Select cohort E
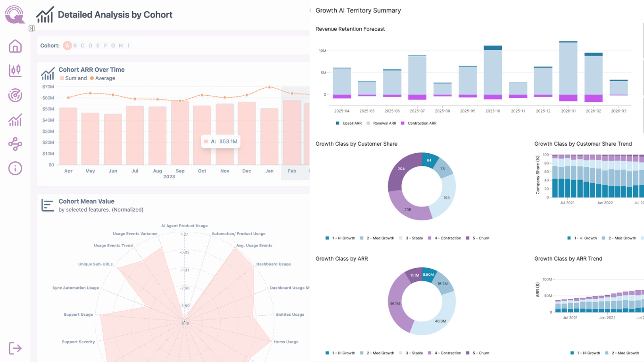Viewport: 644px width, 362px height. click(98, 46)
